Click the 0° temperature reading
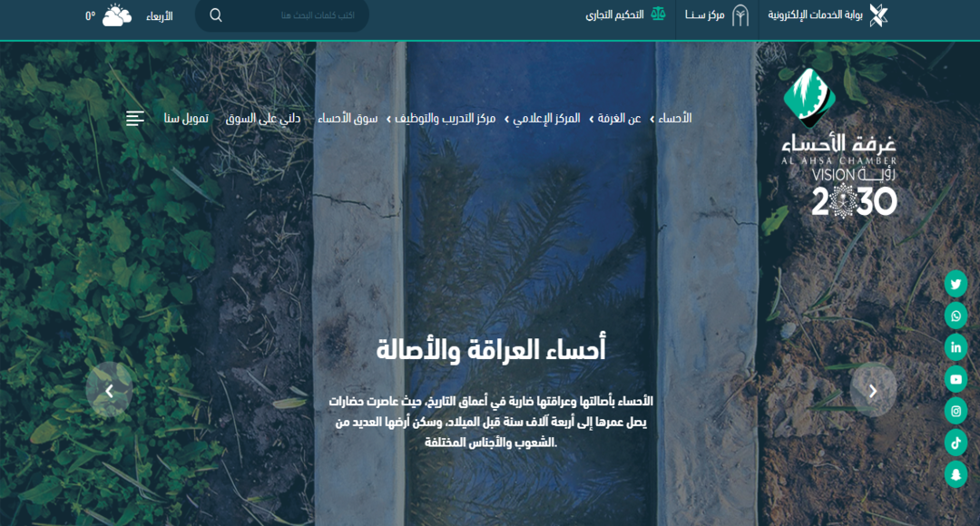This screenshot has width=980, height=526. point(91,16)
